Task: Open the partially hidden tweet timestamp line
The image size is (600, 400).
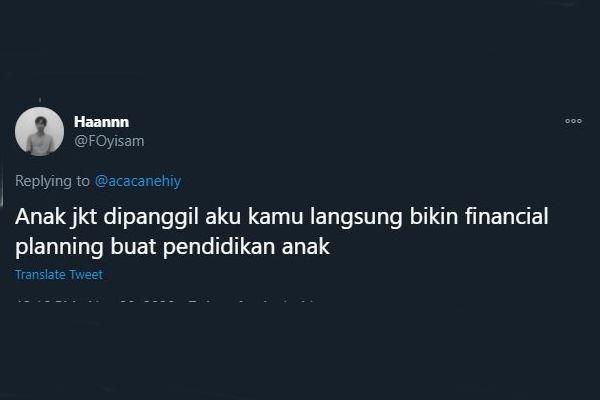Action: 165,301
